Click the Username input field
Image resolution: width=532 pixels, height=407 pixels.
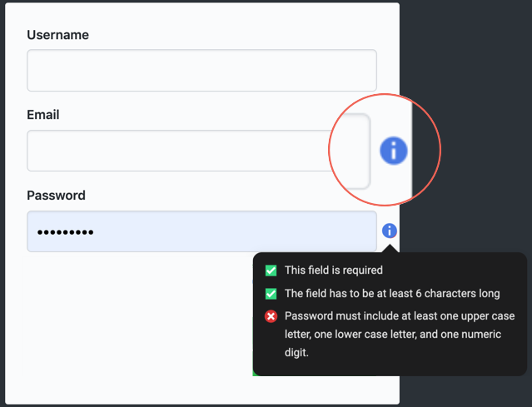(x=201, y=71)
